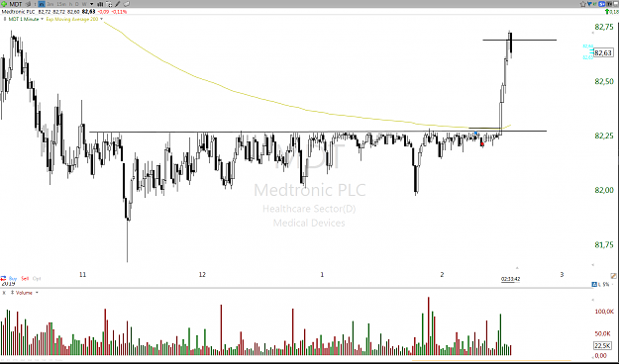Click the buy/sell arrows icon
The height and width of the screenshot is (364, 619).
tap(4, 278)
